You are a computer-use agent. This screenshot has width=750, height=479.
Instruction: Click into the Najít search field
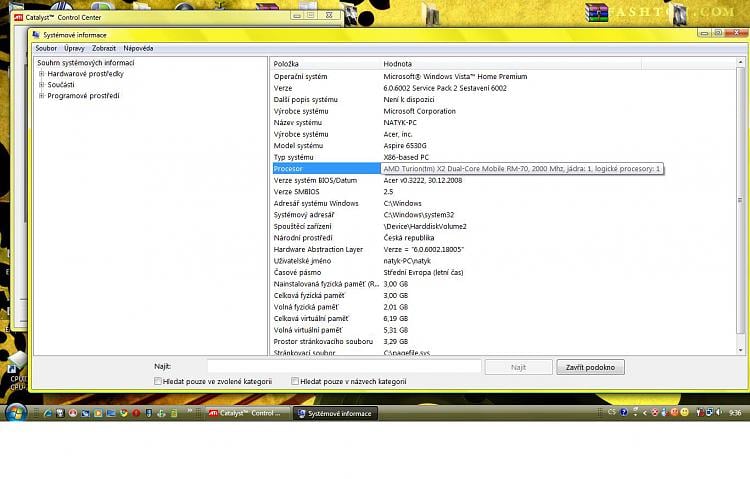point(344,366)
